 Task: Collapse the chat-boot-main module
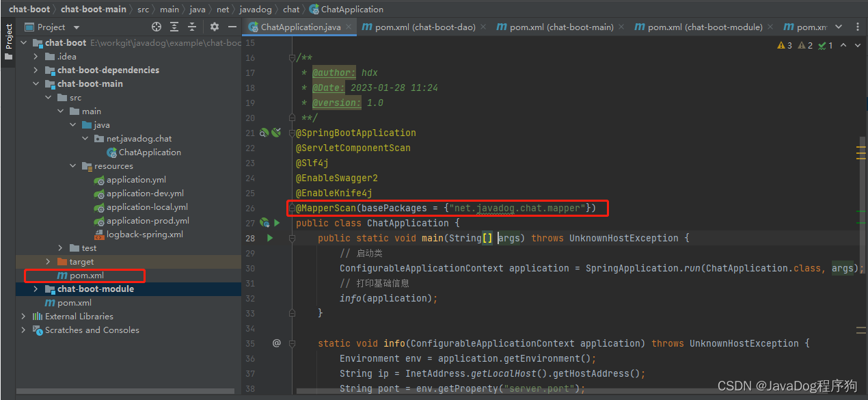pos(36,83)
